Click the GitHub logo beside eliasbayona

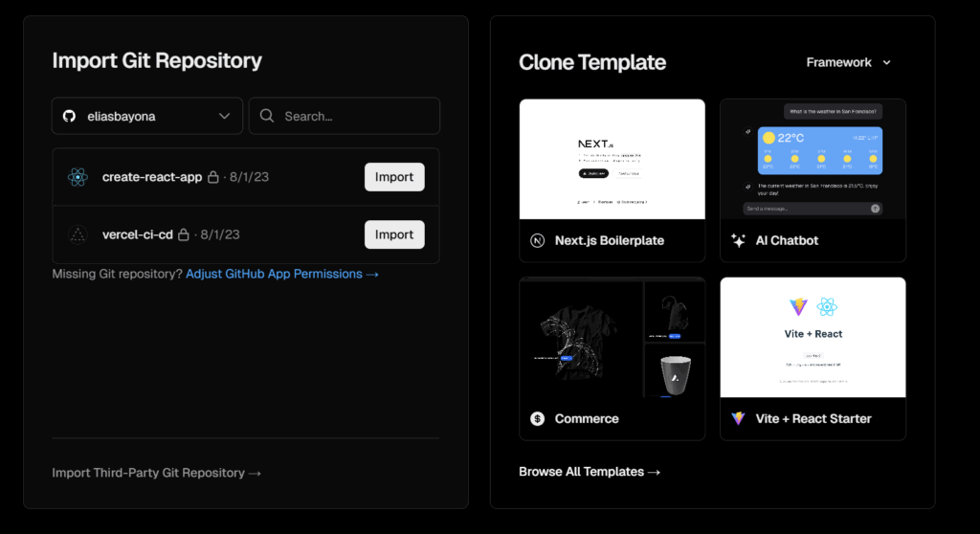(69, 117)
